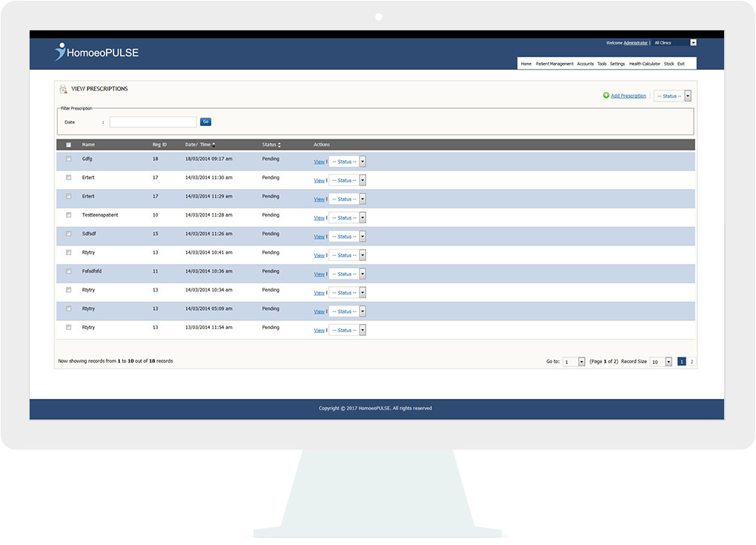The height and width of the screenshot is (545, 756).
Task: Open the Patient Management menu
Action: click(x=554, y=64)
